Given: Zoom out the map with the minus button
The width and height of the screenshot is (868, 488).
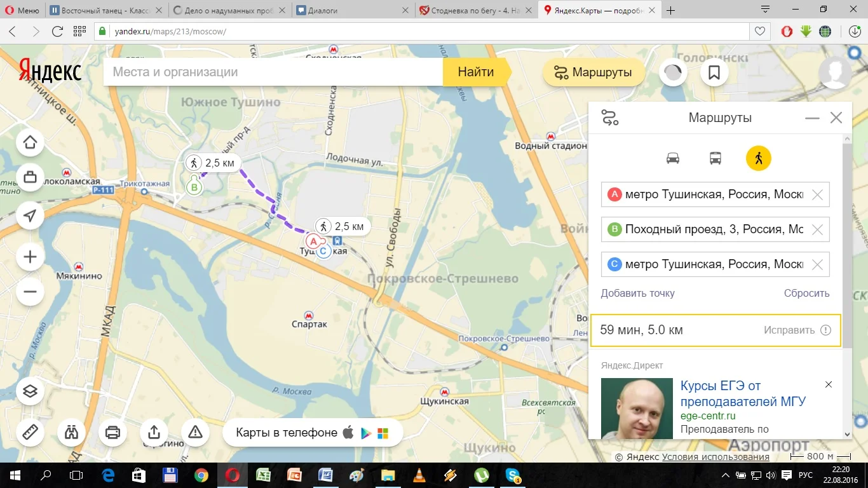Looking at the screenshot, I should [x=30, y=292].
